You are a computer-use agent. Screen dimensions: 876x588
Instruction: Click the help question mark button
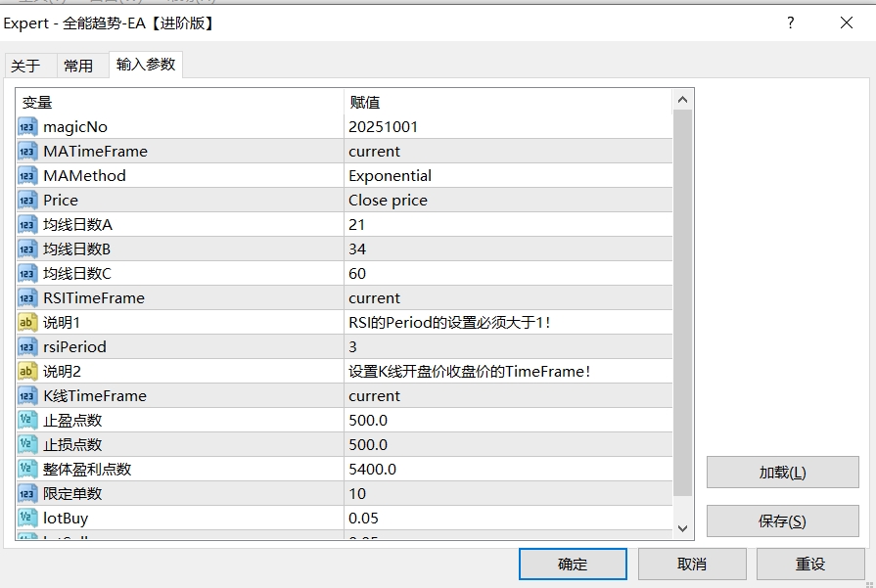791,23
